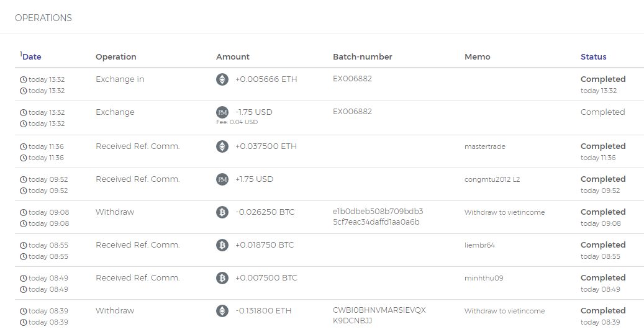
Task: Sort operations by Date column
Action: tap(32, 56)
